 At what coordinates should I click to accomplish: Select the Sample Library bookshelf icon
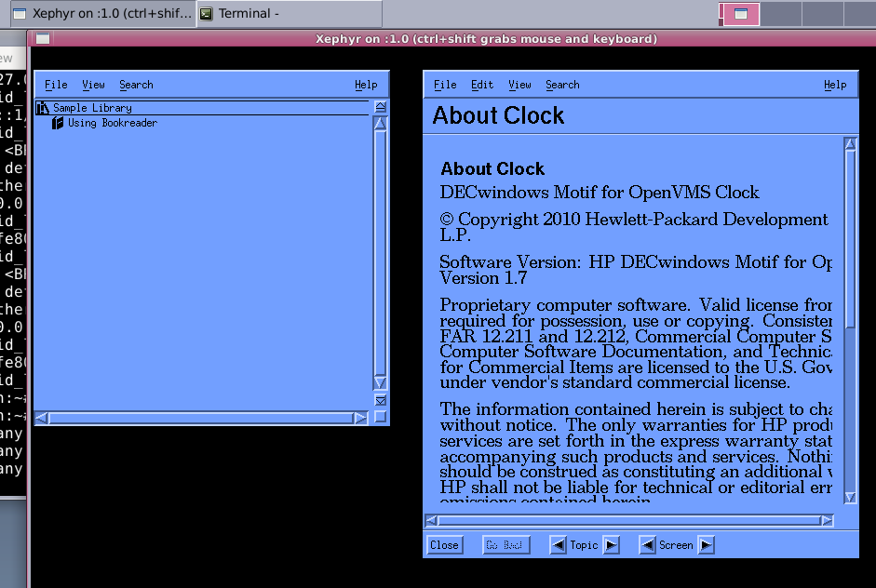(x=43, y=107)
